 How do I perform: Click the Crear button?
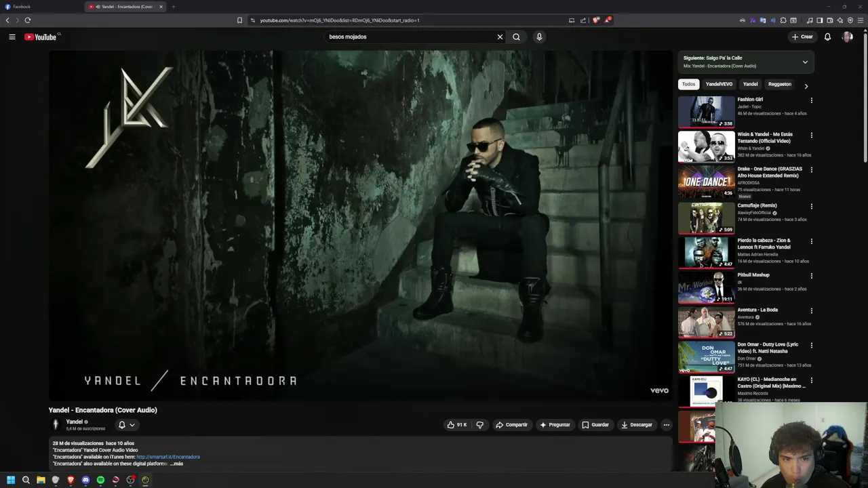pyautogui.click(x=802, y=37)
